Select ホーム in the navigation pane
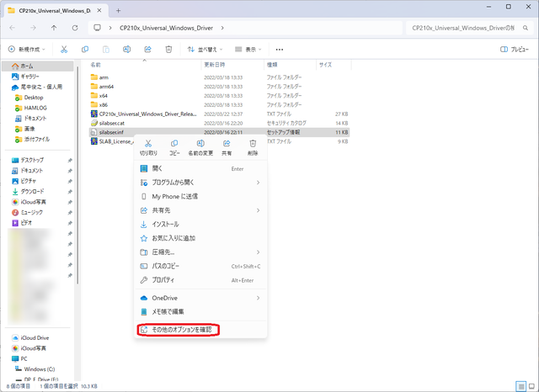 [38, 66]
